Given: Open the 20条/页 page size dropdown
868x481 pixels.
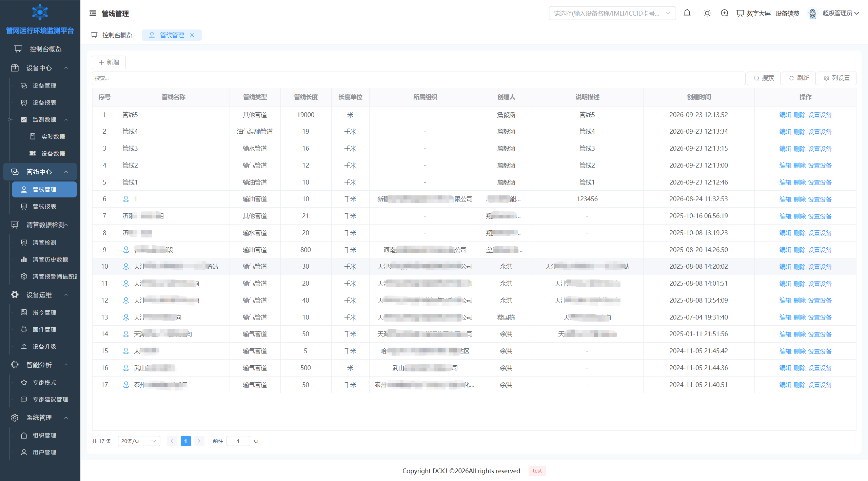Looking at the screenshot, I should (x=139, y=441).
